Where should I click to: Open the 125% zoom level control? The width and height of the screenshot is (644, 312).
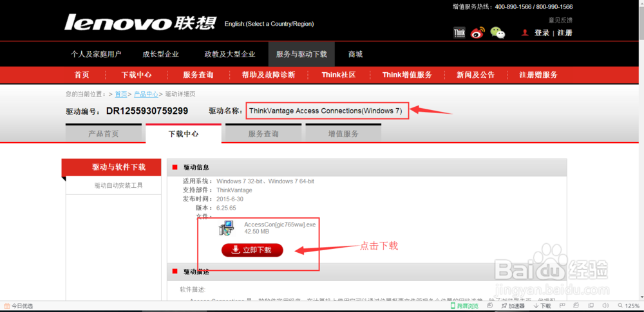click(629, 306)
